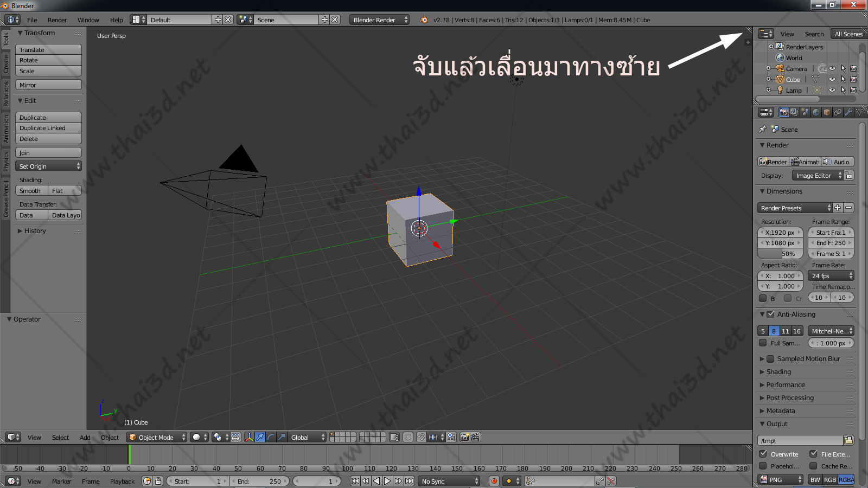Open the Object Mode dropdown

click(156, 437)
